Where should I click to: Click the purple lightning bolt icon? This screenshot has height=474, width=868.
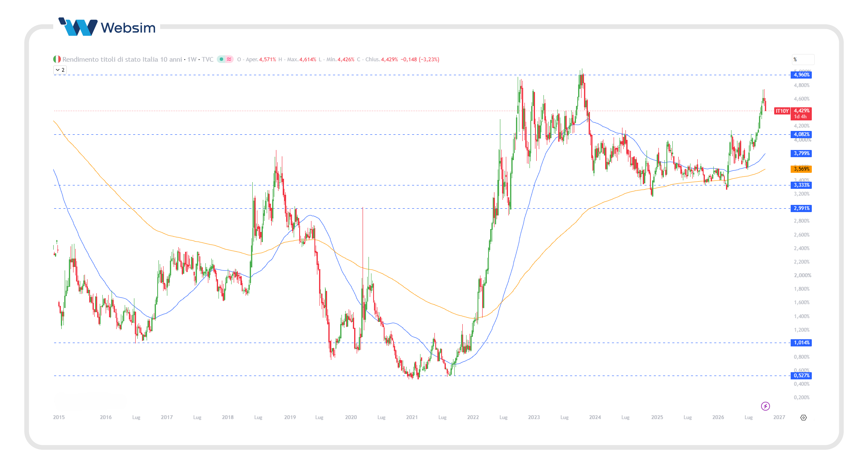tap(765, 406)
